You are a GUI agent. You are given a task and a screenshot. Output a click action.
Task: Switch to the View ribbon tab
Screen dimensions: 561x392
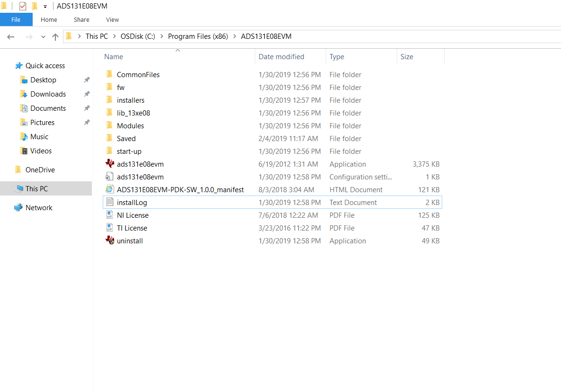(x=112, y=20)
